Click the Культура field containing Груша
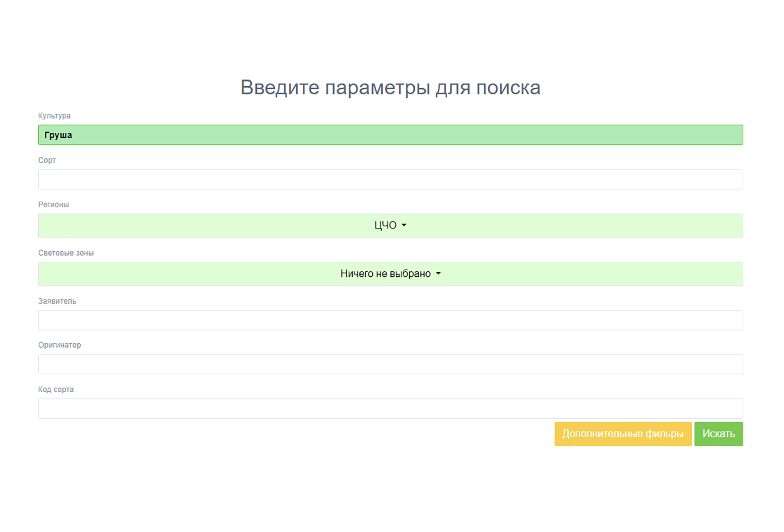 point(390,135)
